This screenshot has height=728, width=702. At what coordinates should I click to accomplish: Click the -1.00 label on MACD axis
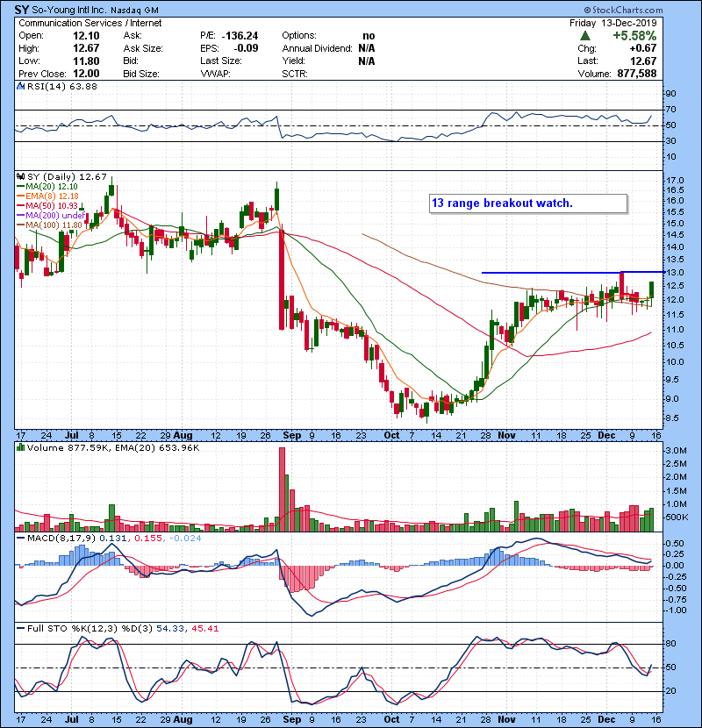675,610
